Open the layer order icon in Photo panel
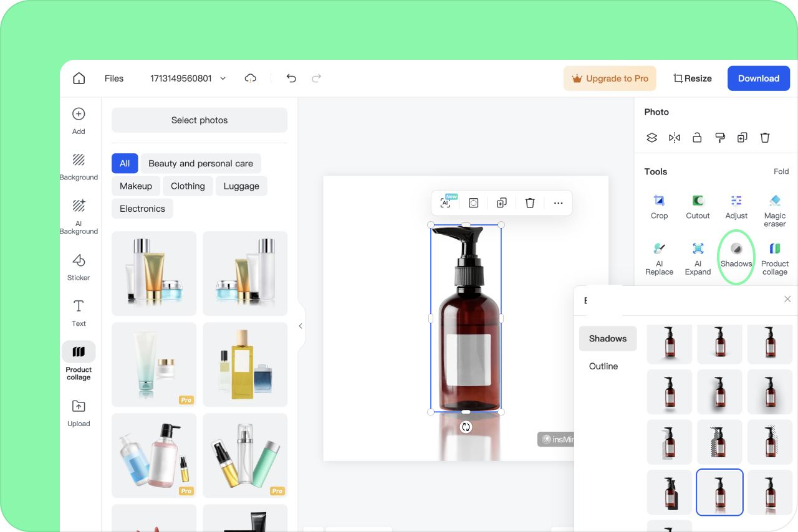 click(651, 138)
